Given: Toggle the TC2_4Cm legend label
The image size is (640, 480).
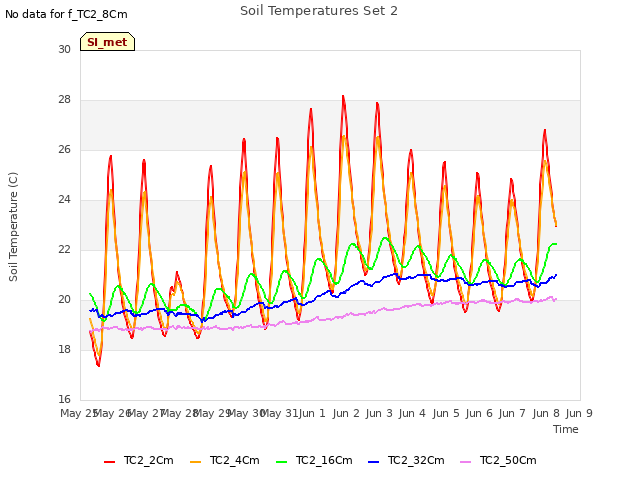Looking at the screenshot, I should (x=235, y=460).
